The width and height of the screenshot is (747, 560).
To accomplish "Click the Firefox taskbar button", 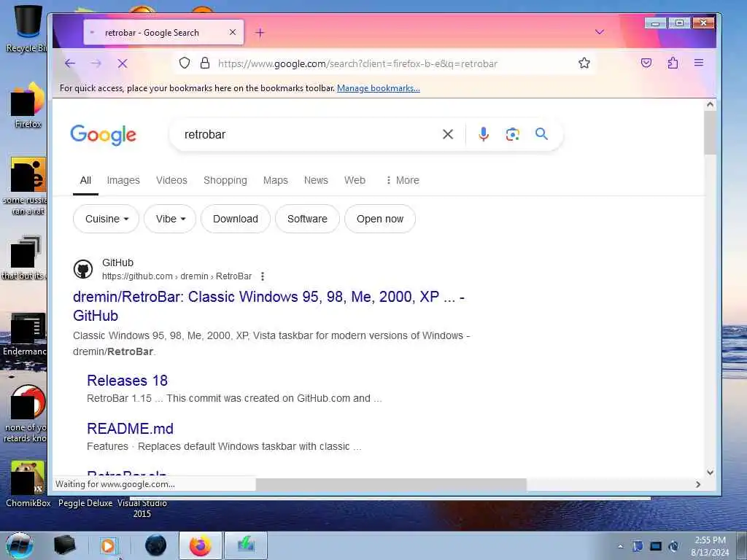I will click(200, 545).
